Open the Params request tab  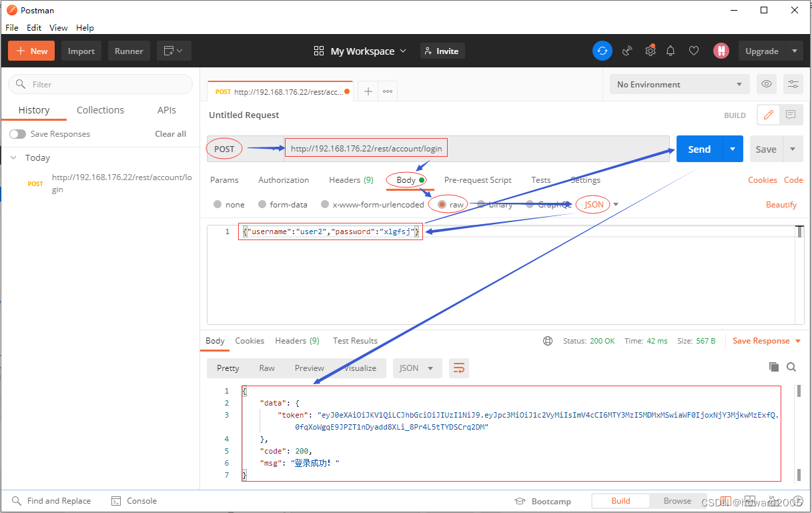[224, 180]
